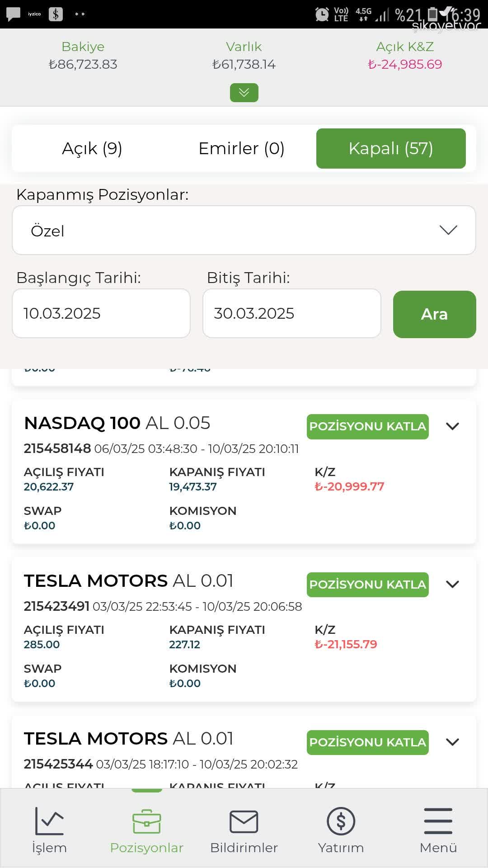Expand the green account summary arrow
This screenshot has height=868, width=488.
click(x=244, y=93)
